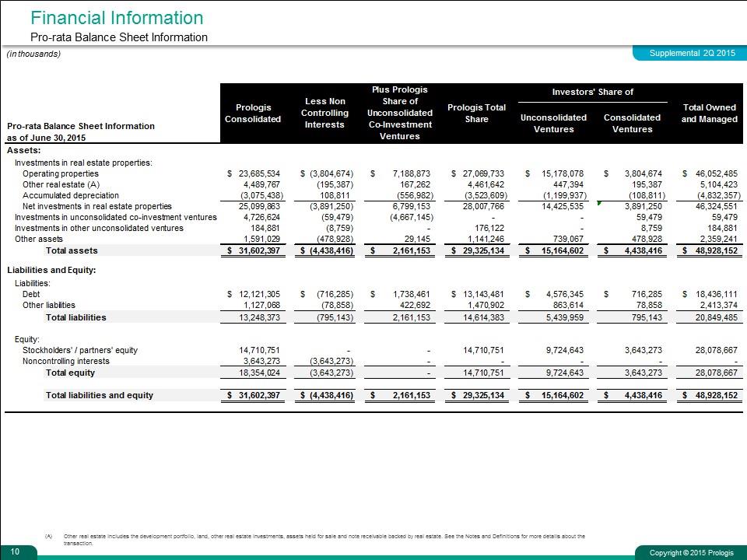Click the value 176,122 in other unconsolidated ventures row
The width and height of the screenshot is (747, 560).
pyautogui.click(x=489, y=229)
